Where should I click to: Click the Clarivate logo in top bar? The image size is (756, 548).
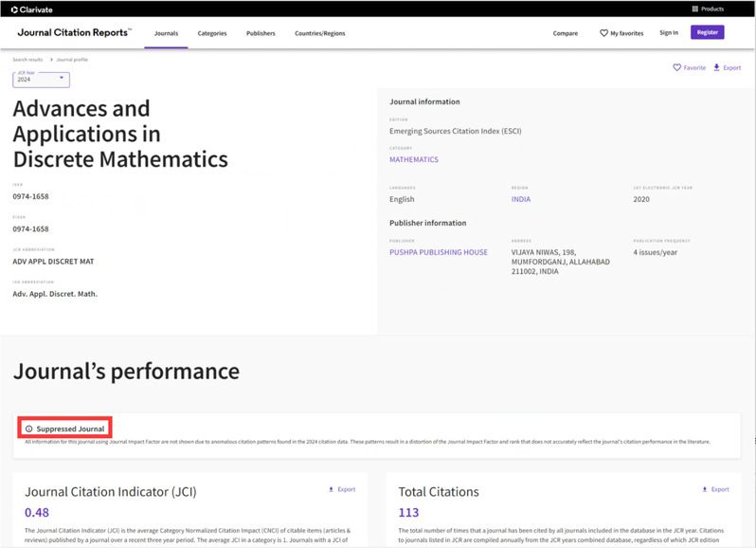tap(31, 9)
